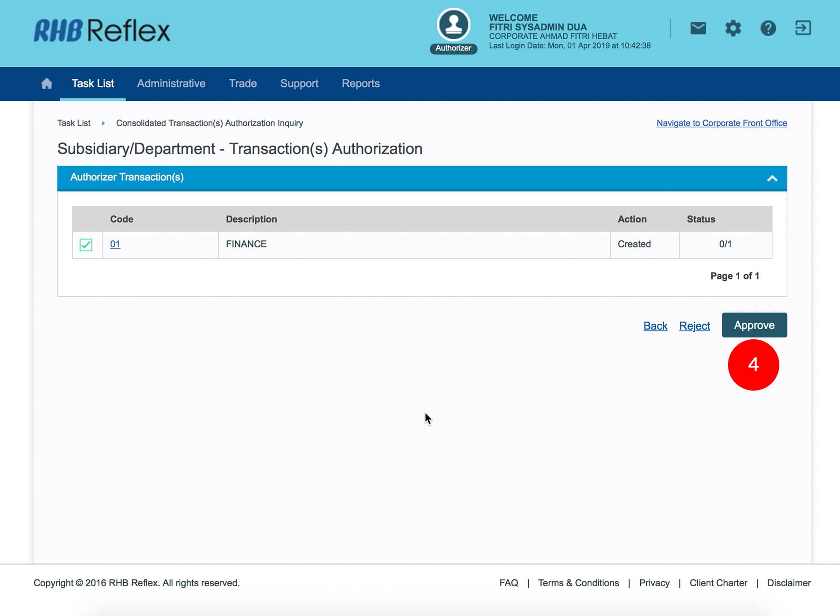The height and width of the screenshot is (616, 840).
Task: Open the Administrative menu
Action: 171,84
